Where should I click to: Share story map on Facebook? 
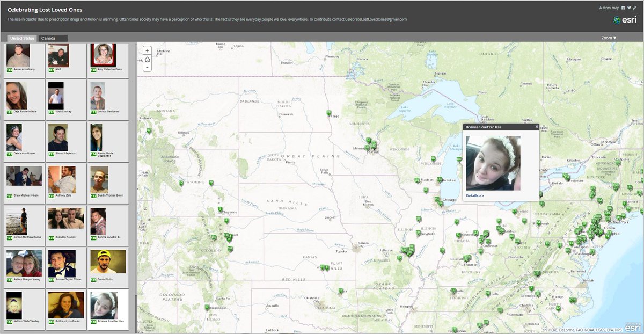click(623, 8)
